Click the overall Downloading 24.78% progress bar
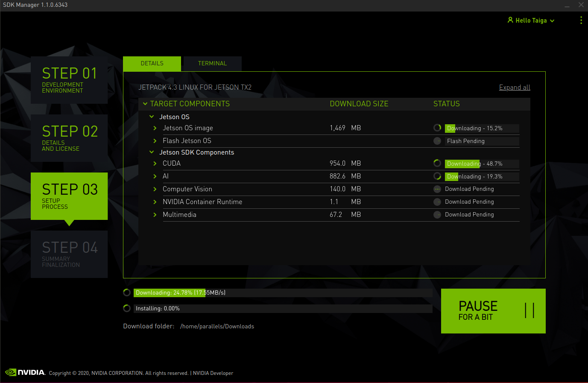588x383 pixels. point(283,292)
